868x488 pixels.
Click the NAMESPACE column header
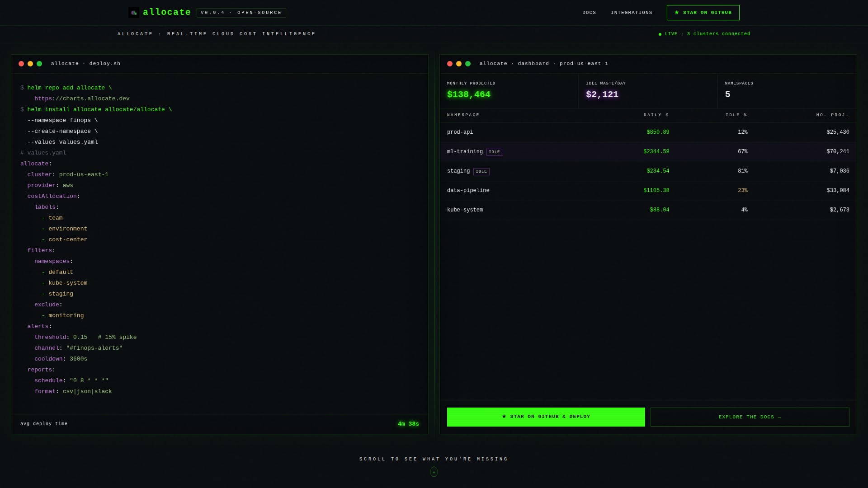pyautogui.click(x=463, y=115)
